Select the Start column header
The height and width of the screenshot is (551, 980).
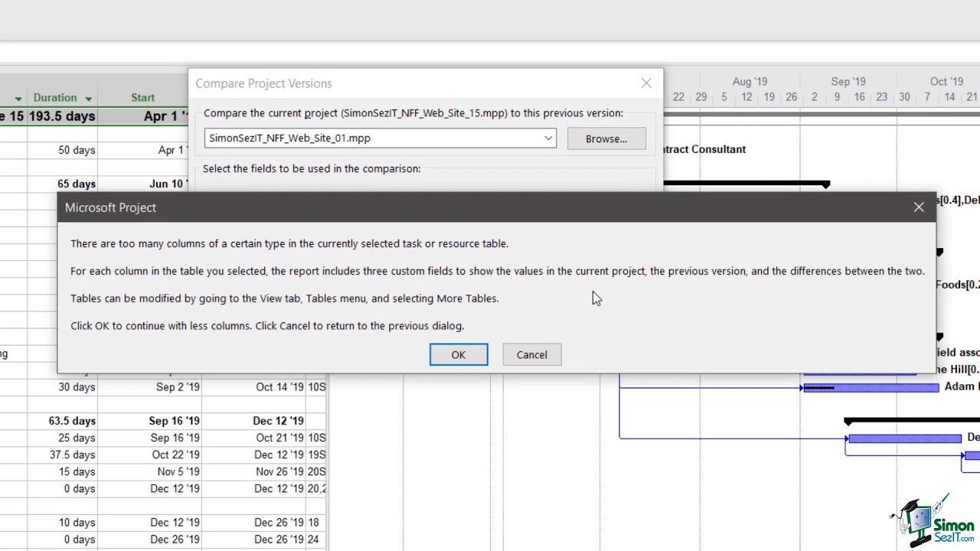click(142, 98)
